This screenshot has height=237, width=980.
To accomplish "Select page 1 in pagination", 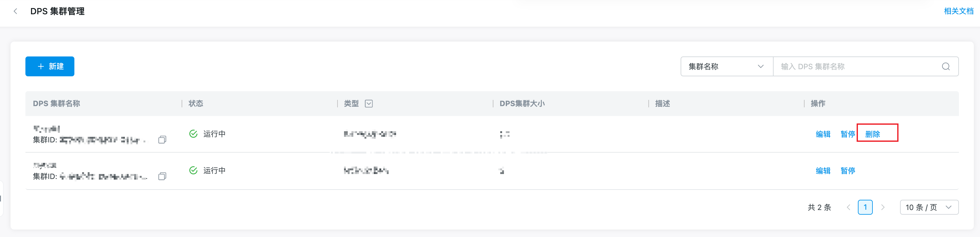I will click(x=865, y=207).
